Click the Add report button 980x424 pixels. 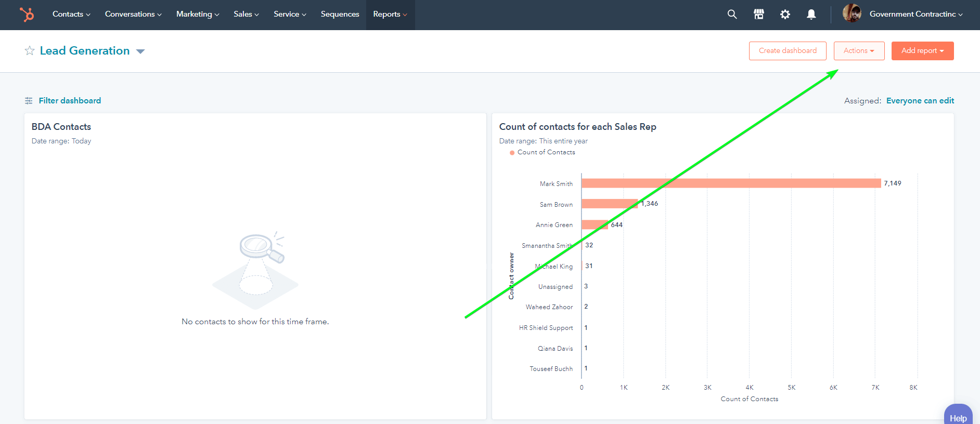click(x=922, y=51)
